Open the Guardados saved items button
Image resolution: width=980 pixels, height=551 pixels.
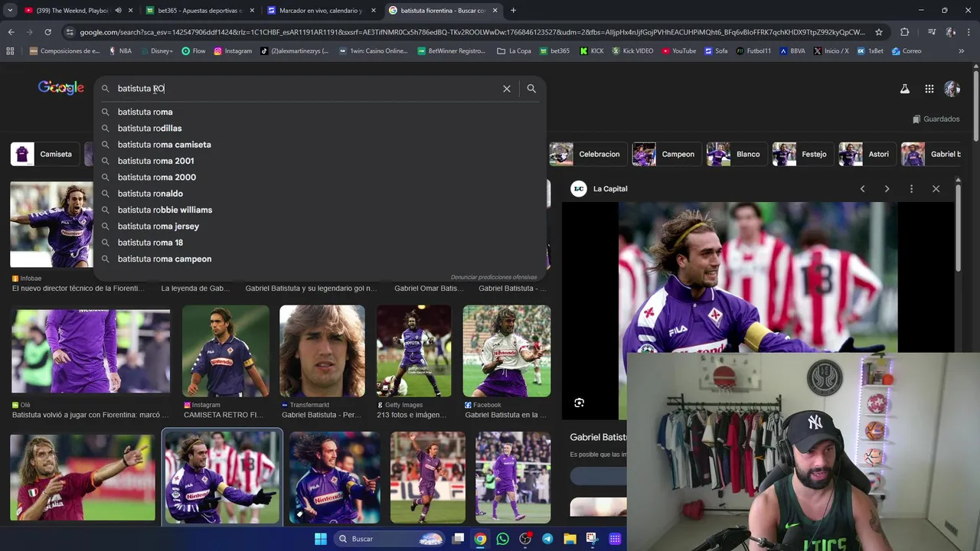tap(936, 119)
